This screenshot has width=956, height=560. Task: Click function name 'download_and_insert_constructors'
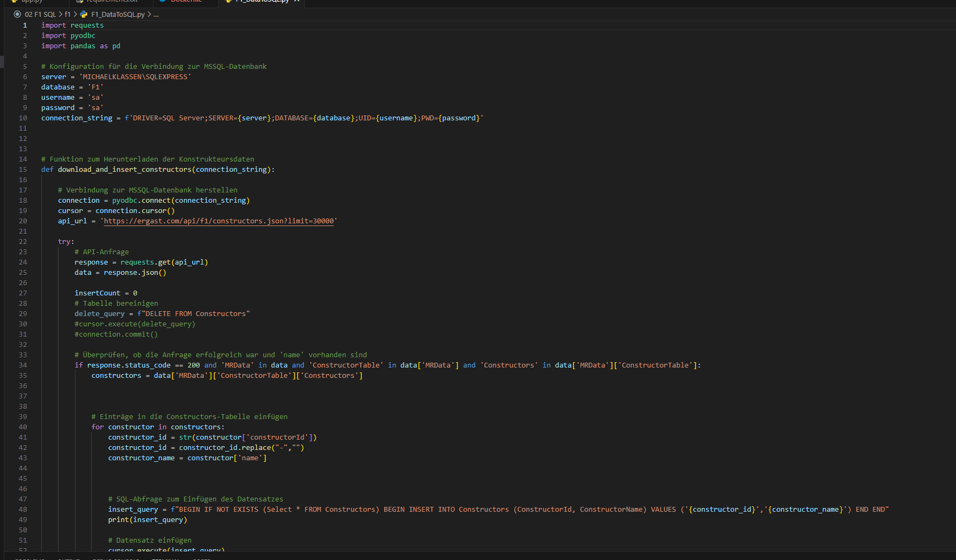click(x=125, y=170)
